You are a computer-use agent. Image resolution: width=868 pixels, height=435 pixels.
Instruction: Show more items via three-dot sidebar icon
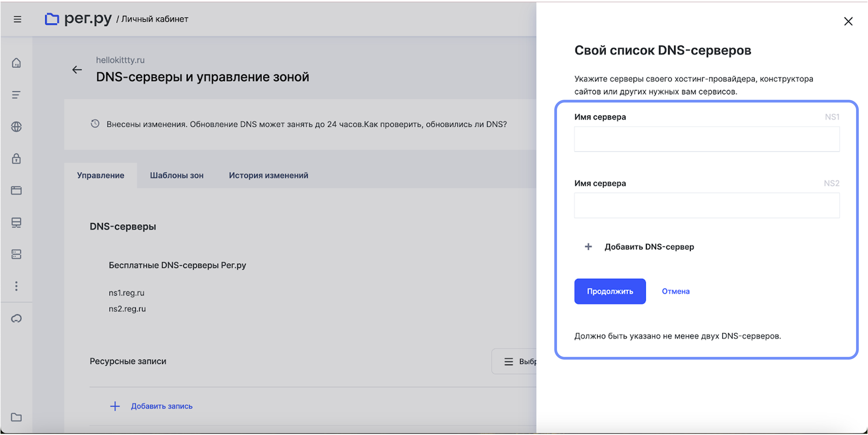[x=16, y=286]
